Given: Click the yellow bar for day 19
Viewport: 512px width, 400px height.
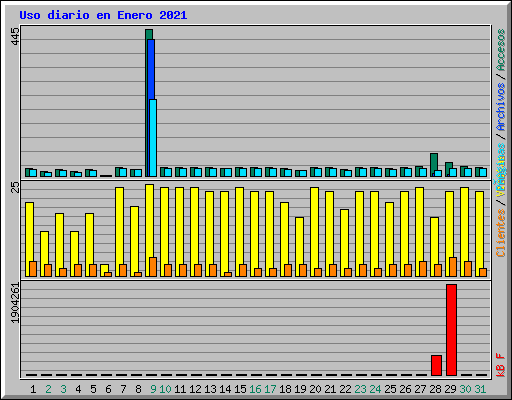Looking at the screenshot, I should tap(299, 247).
